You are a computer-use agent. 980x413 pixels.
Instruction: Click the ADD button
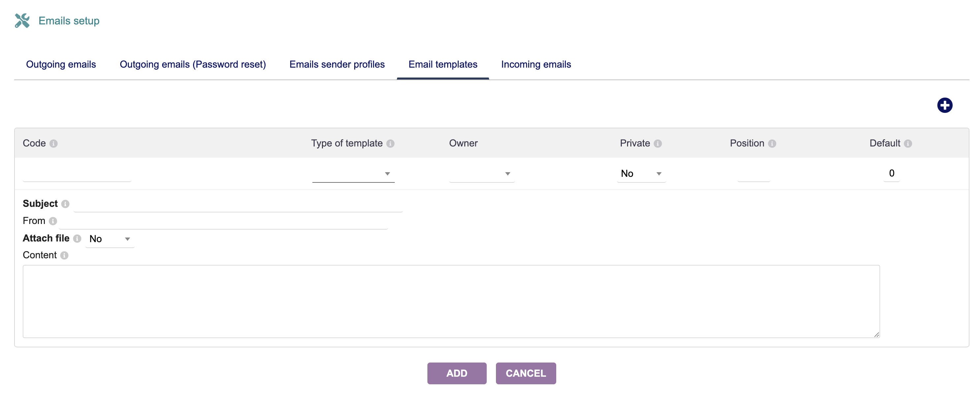[x=456, y=373]
